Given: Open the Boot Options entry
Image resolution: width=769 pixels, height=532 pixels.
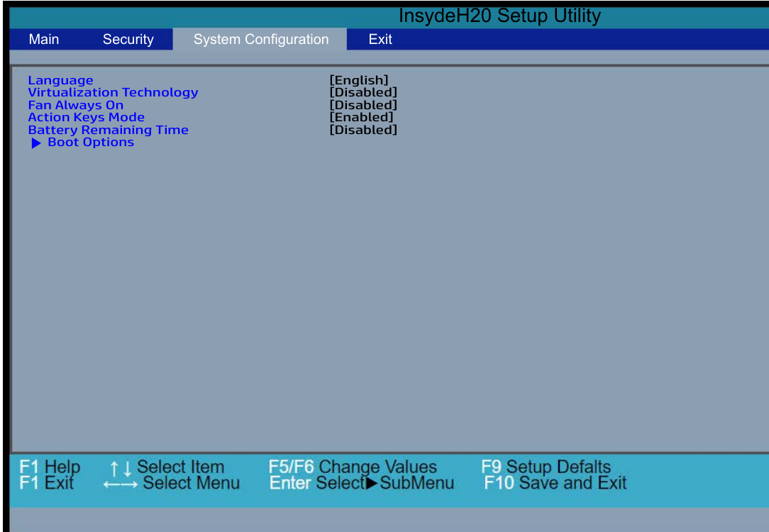Looking at the screenshot, I should pos(91,142).
